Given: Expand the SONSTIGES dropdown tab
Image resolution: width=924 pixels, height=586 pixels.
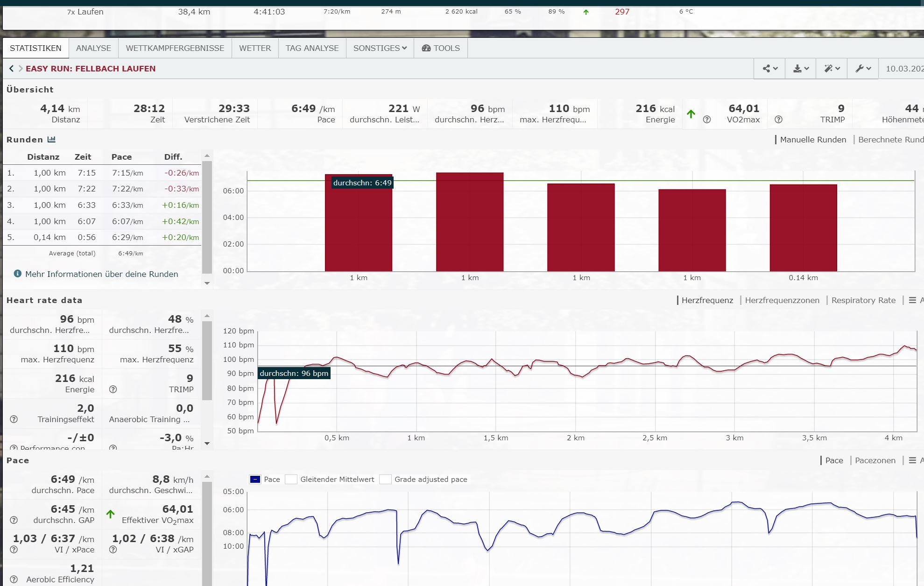Looking at the screenshot, I should click(x=380, y=48).
